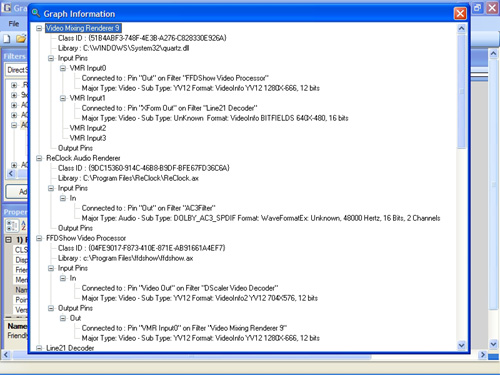Collapse the VMR Input1 pin node
Image resolution: width=500 pixels, height=375 pixels.
(63, 98)
